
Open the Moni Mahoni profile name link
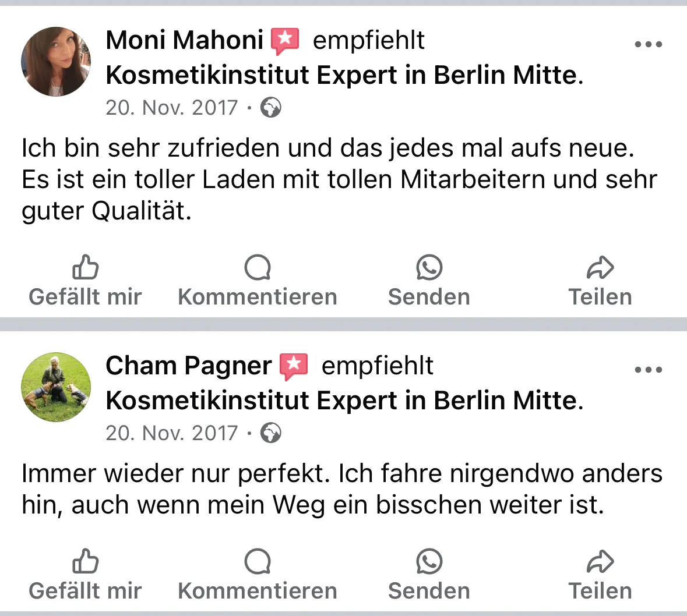tap(185, 40)
